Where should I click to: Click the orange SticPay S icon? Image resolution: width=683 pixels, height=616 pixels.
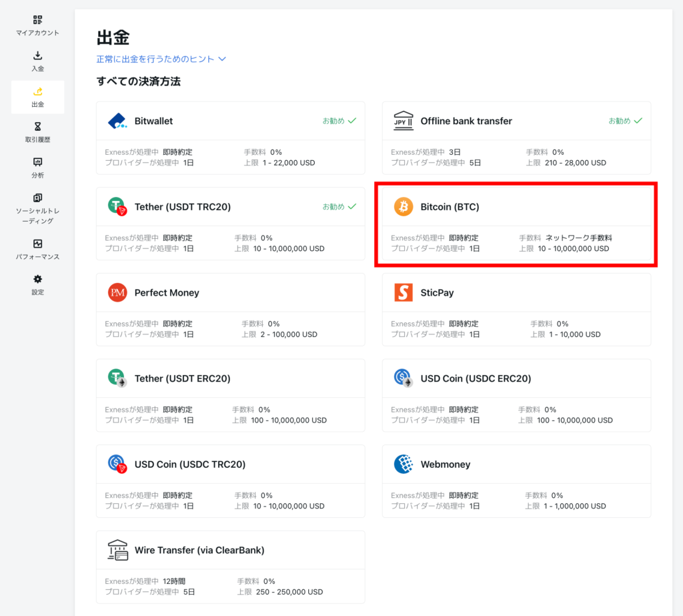(404, 292)
